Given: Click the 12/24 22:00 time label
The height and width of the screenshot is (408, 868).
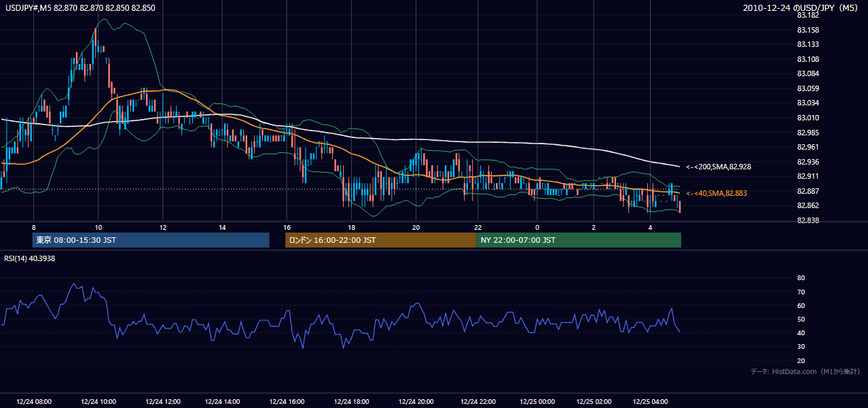Looking at the screenshot, I should point(477,401).
